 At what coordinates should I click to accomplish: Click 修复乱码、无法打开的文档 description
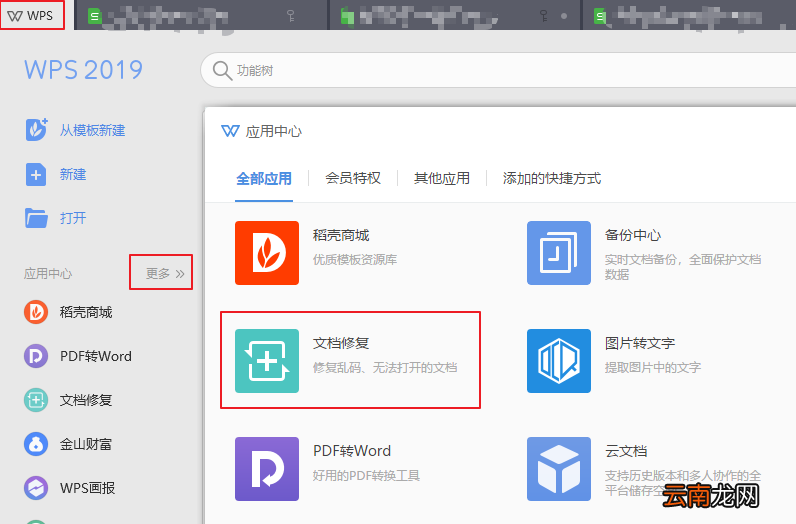(385, 367)
